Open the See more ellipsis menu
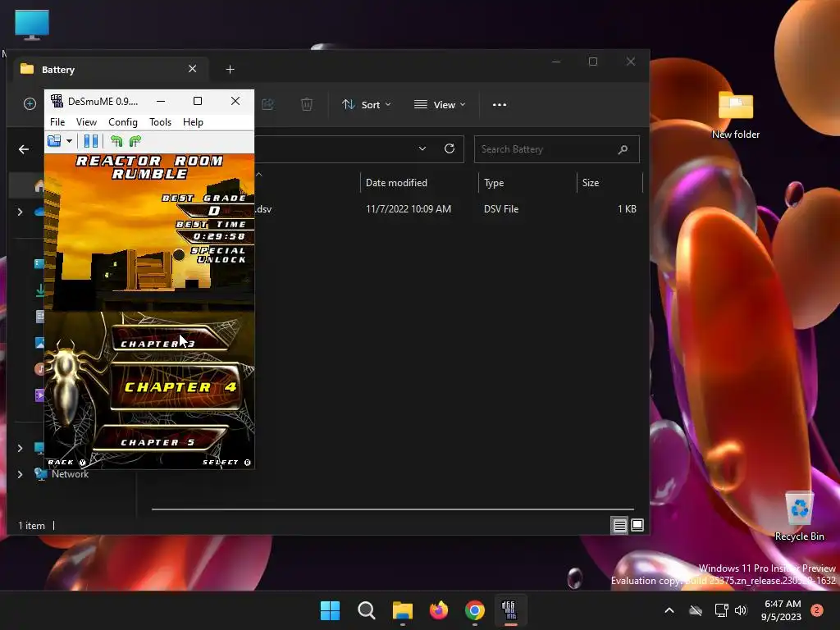 click(500, 104)
